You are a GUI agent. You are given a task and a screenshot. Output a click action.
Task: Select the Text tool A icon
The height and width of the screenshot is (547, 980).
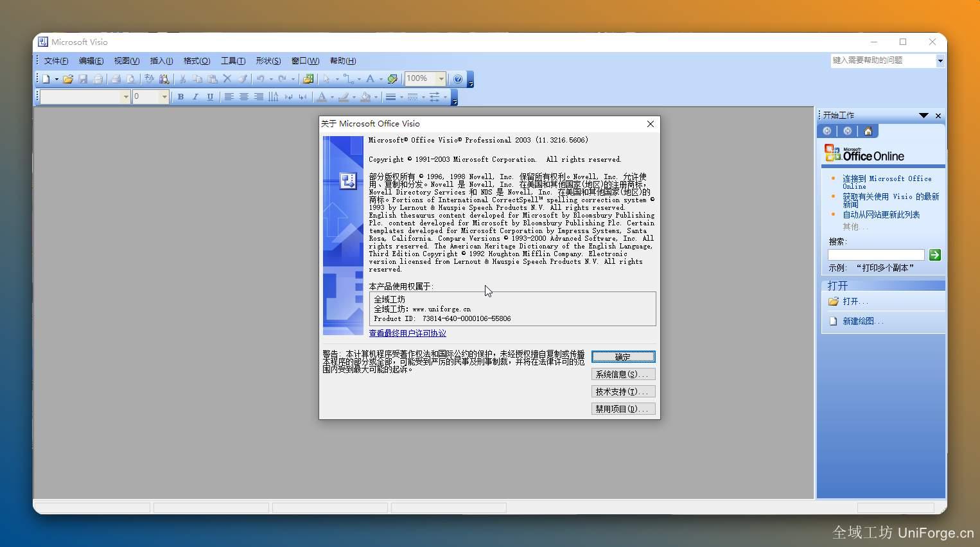370,79
